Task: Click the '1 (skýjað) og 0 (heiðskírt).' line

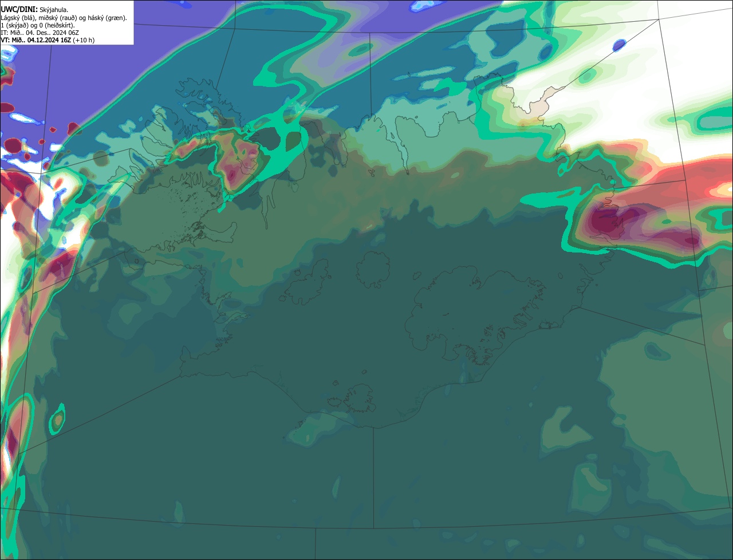Action: click(38, 25)
